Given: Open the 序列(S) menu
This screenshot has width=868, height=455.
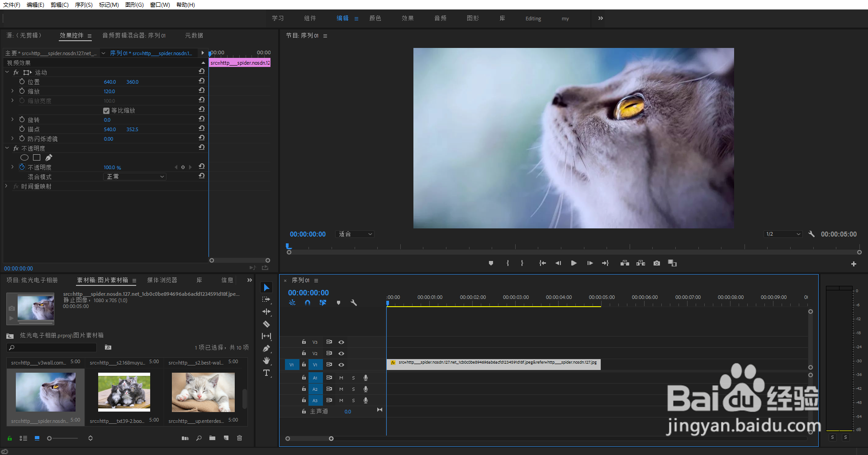Looking at the screenshot, I should [84, 5].
